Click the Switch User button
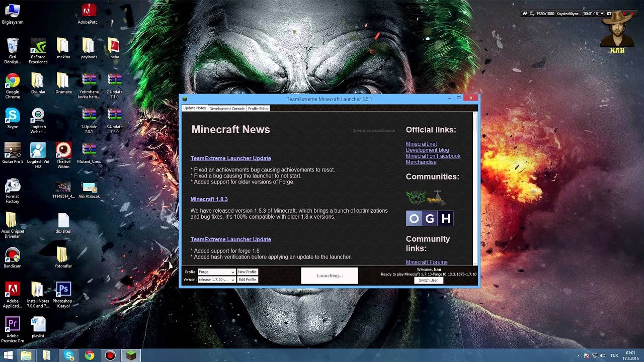The image size is (644, 362). [x=428, y=280]
